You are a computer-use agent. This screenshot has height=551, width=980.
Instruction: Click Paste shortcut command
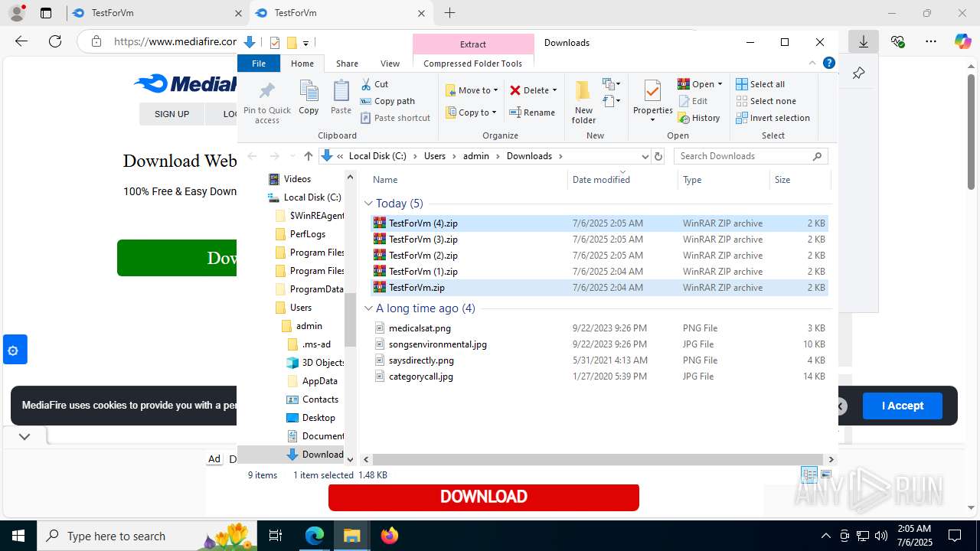pyautogui.click(x=395, y=118)
